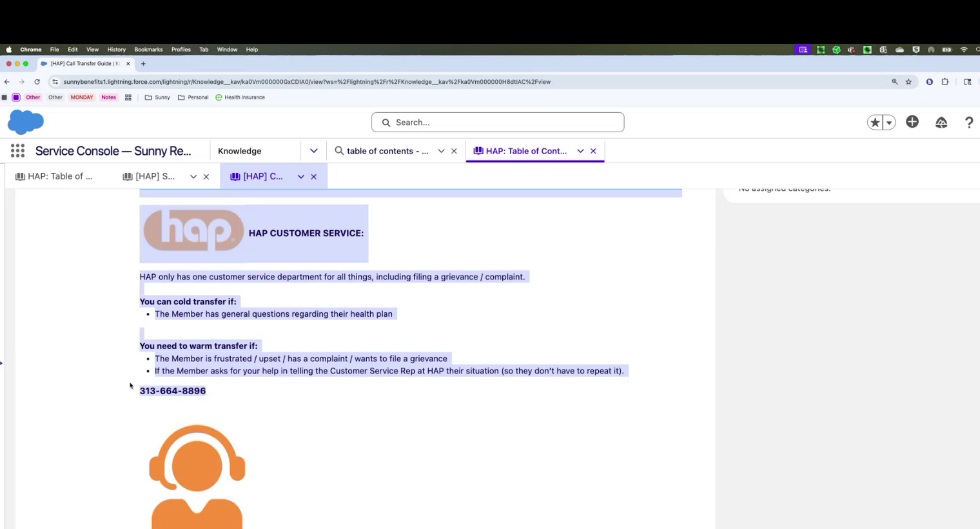The height and width of the screenshot is (529, 980).
Task: Open Salesforce Help question mark
Action: pyautogui.click(x=968, y=123)
